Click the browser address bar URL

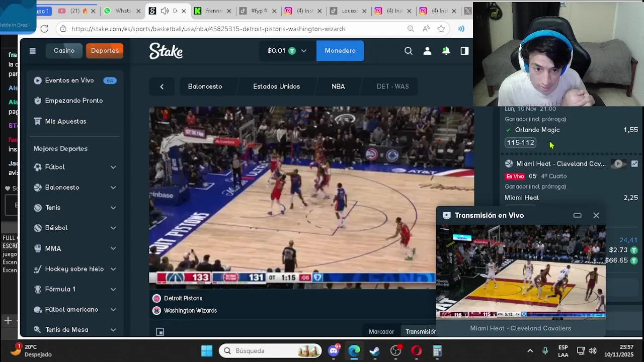pos(208,29)
